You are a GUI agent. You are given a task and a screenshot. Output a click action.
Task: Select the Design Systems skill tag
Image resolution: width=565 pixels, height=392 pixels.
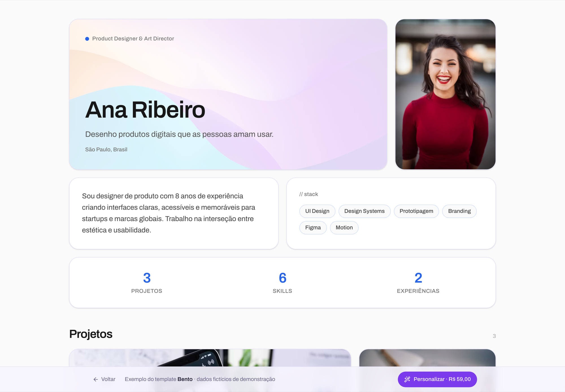point(364,211)
